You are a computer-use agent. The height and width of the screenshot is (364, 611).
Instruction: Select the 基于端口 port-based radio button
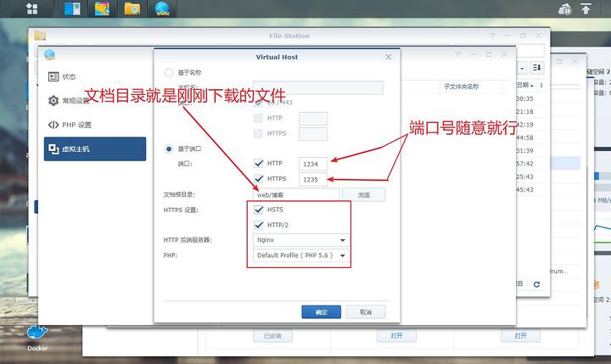coord(169,148)
